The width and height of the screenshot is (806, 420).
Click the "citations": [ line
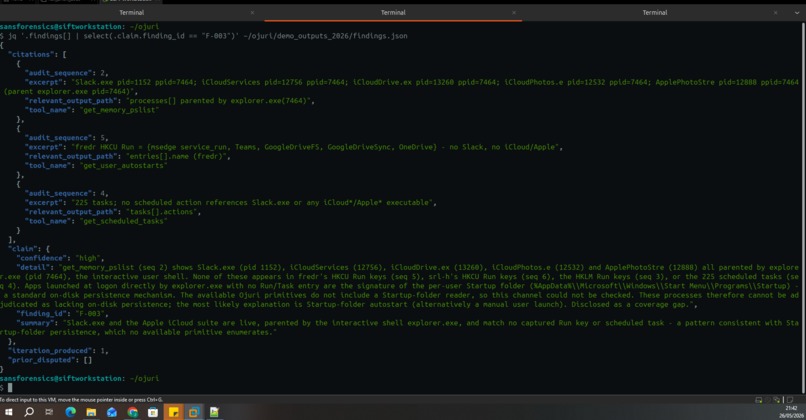[x=37, y=54]
